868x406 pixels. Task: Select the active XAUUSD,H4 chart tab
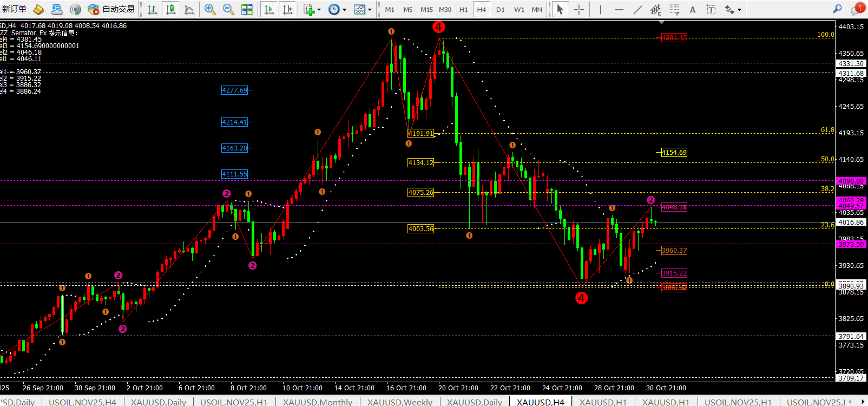click(x=541, y=402)
